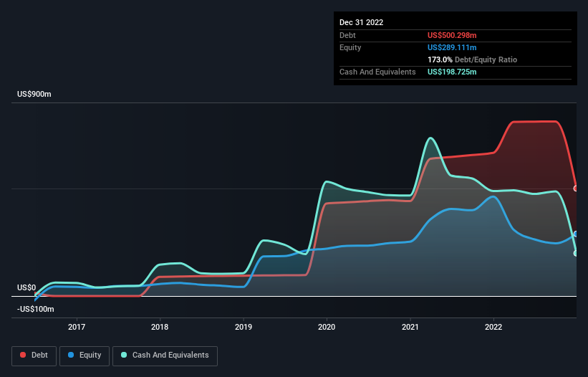Screen dimensions: 588x377
Task: Click the 2020 axis label
Action: tap(327, 327)
